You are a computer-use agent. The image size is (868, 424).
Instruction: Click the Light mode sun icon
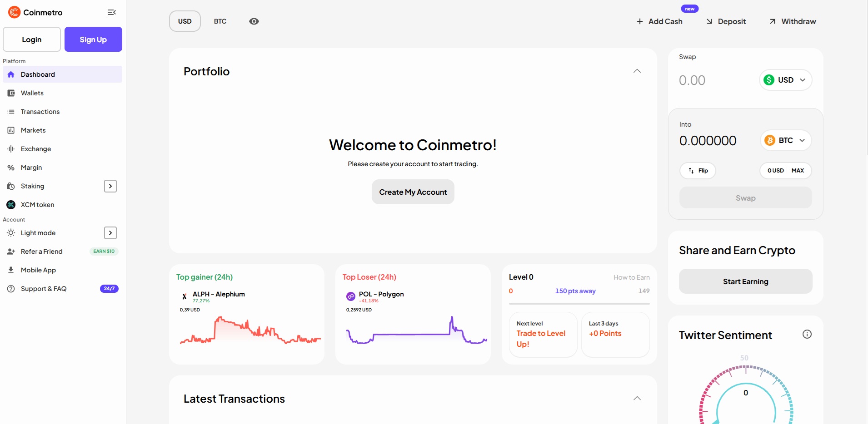point(11,233)
